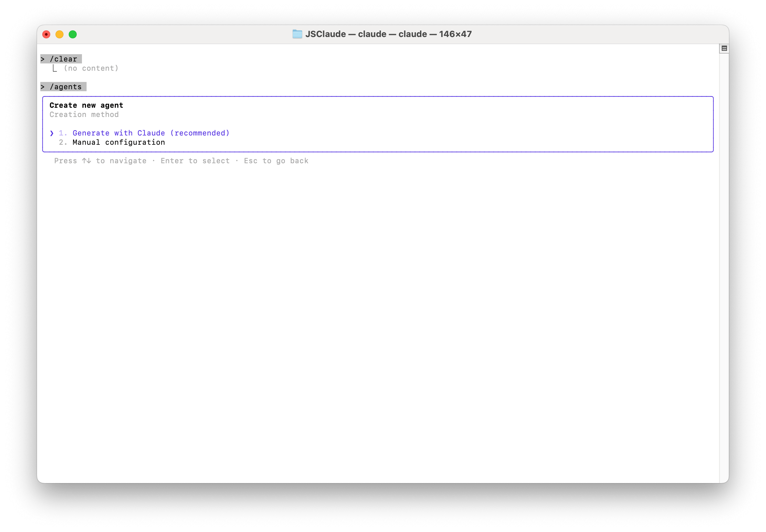Click the number 2 before Manual configuration

click(62, 142)
